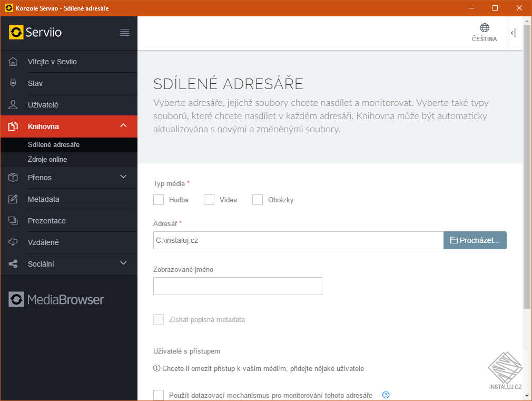Collapse the right panel arrow icon
532x401 pixels.
click(x=513, y=33)
